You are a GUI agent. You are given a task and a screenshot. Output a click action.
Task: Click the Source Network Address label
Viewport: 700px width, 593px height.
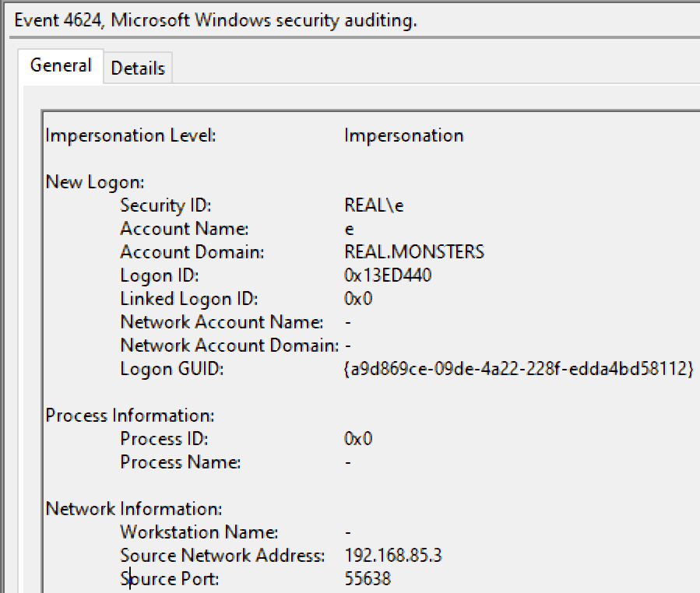(x=223, y=556)
